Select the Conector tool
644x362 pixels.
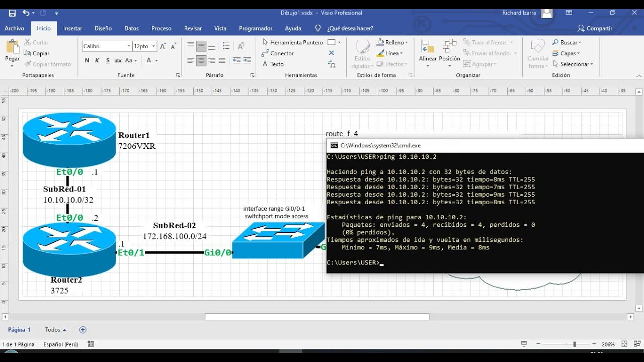click(x=278, y=53)
